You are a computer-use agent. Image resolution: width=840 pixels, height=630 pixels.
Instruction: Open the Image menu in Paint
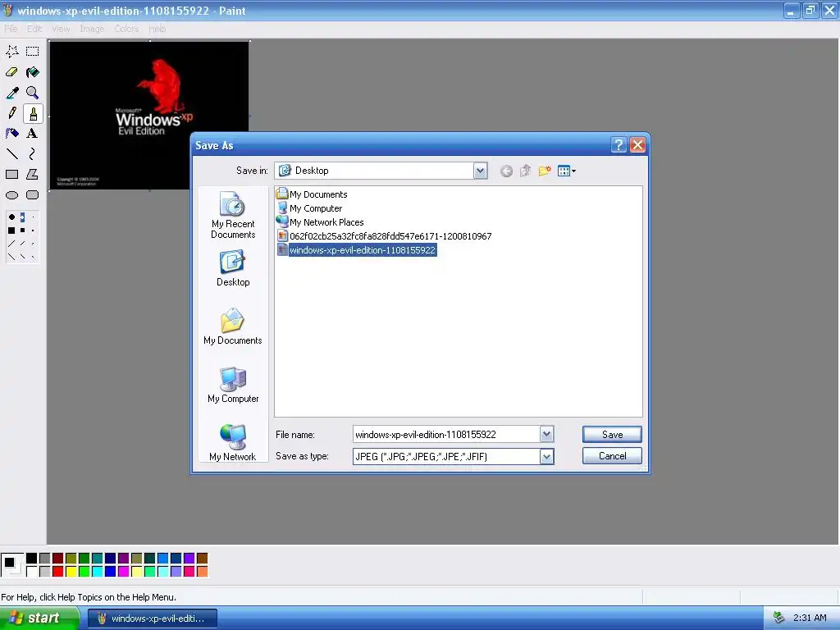coord(92,29)
